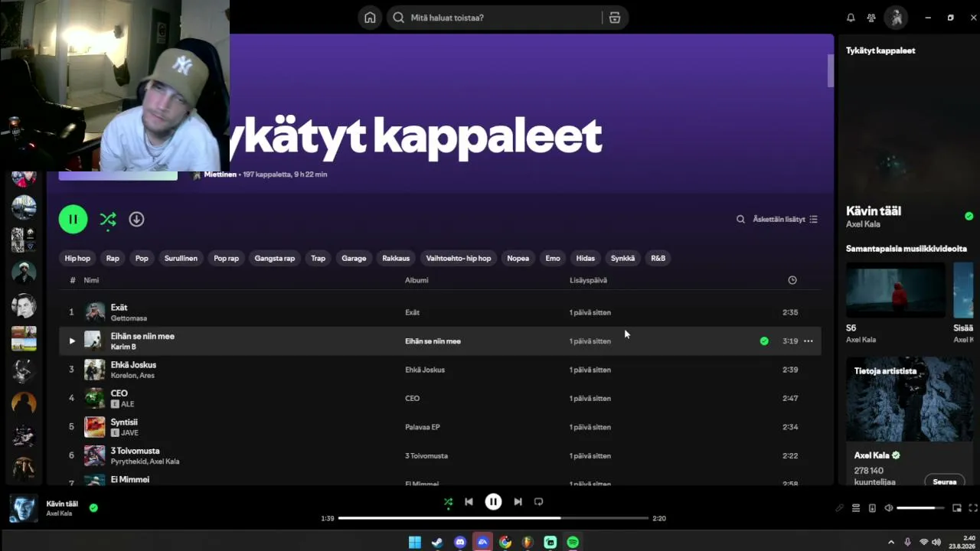
Task: Open the Browse icon in search bar
Action: (x=614, y=18)
